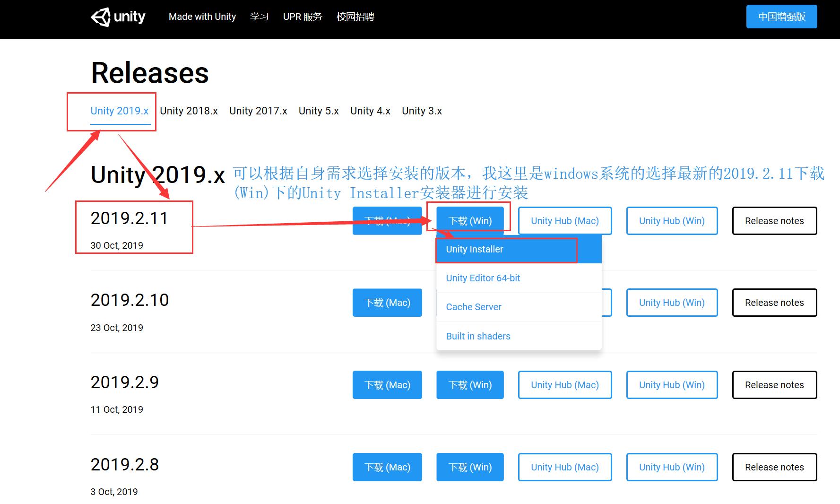The image size is (840, 504).
Task: Click Unity Hub (Win) for version 2019.2.9
Action: (671, 384)
